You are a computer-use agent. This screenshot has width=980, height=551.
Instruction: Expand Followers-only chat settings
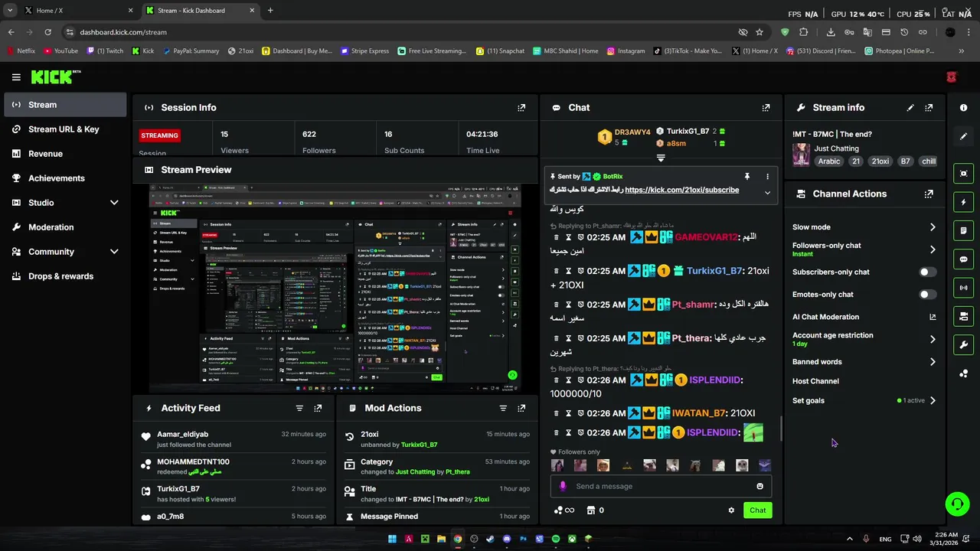pos(933,249)
